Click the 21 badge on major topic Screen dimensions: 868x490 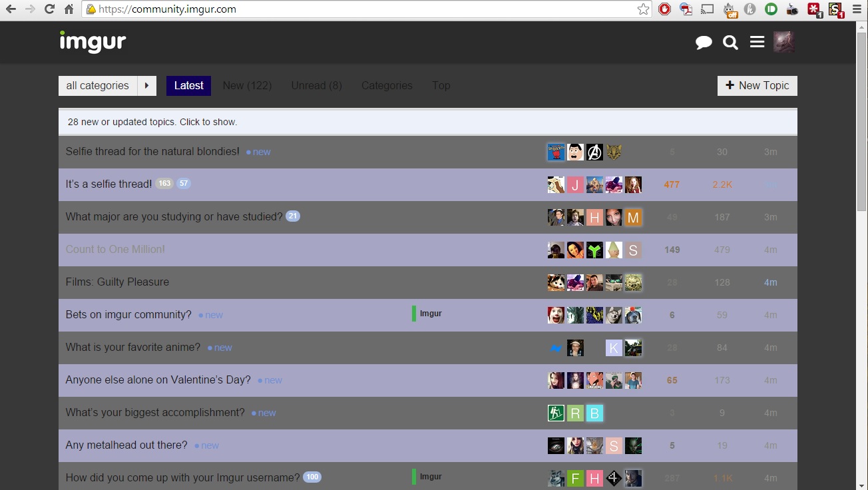tap(293, 216)
